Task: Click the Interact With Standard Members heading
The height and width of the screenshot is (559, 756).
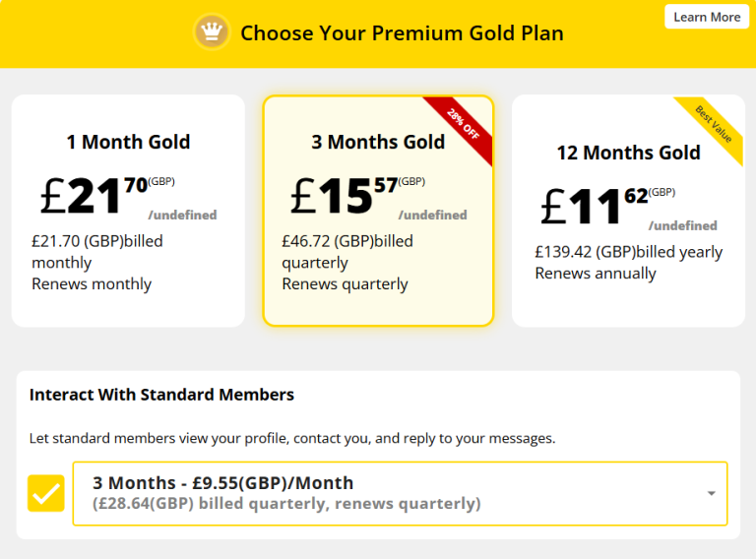Action: [161, 395]
